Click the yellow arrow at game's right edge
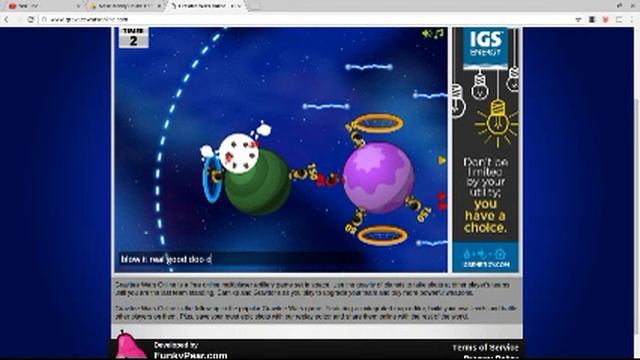 442,160
